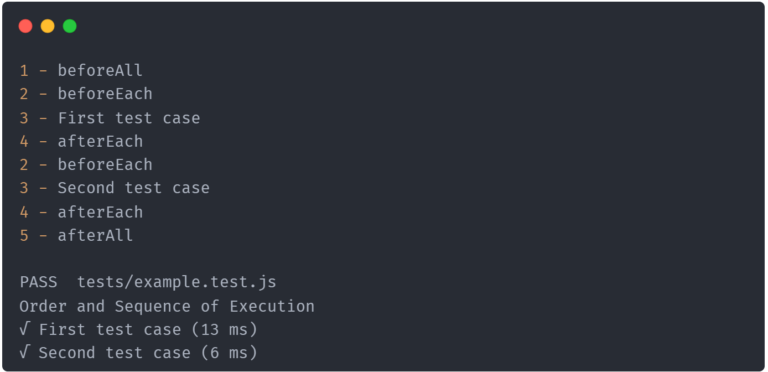This screenshot has height=372, width=768.
Task: Click the '3 - Second test case' line
Action: [x=115, y=188]
